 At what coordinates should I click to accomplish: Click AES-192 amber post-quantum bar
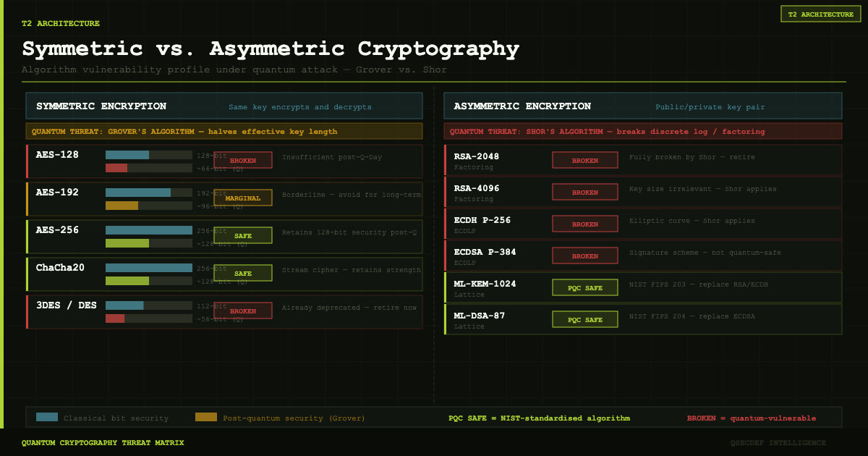coord(122,206)
